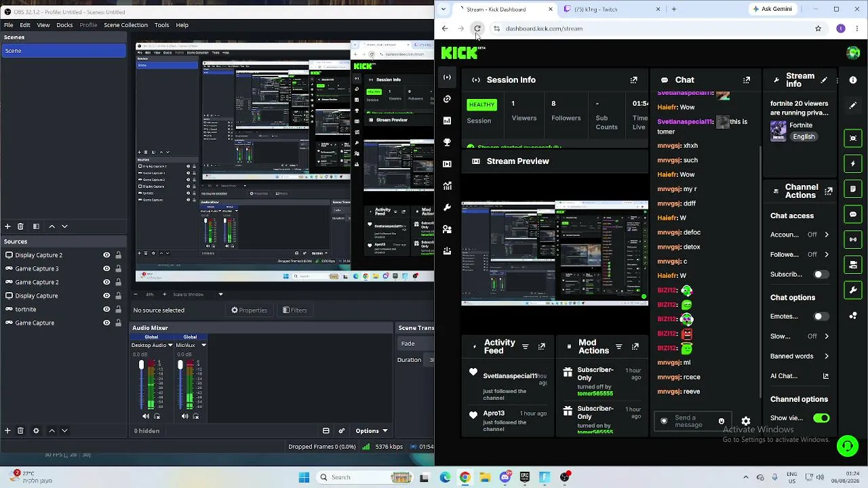Pop out the Session Info panel
Image resolution: width=868 pixels, height=488 pixels.
pos(633,80)
